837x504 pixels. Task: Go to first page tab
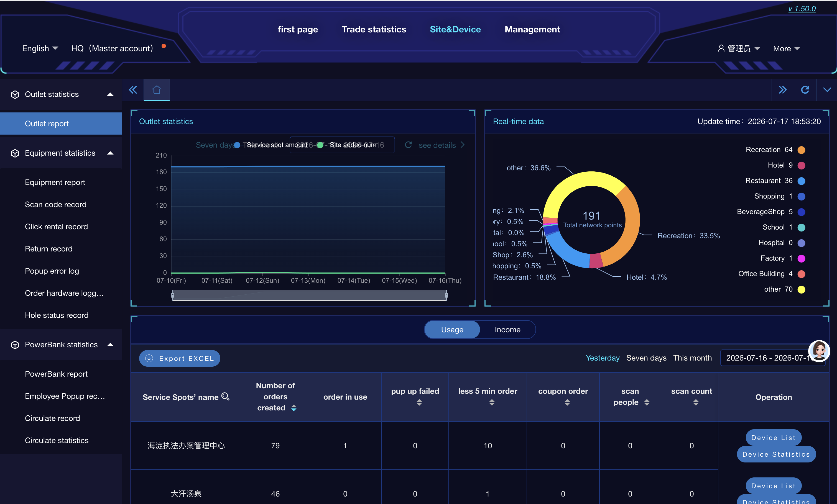pos(298,30)
